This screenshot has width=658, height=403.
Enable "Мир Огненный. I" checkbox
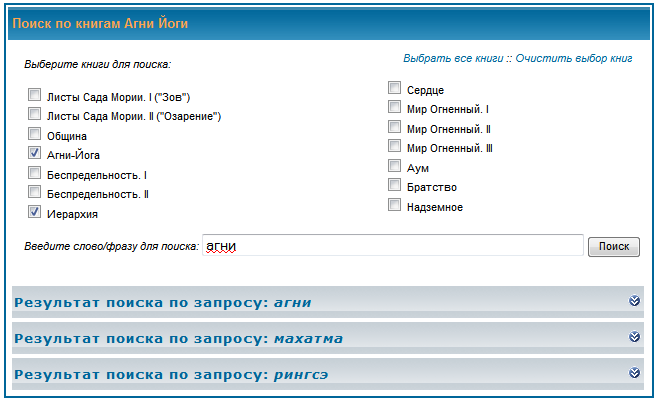tap(395, 108)
